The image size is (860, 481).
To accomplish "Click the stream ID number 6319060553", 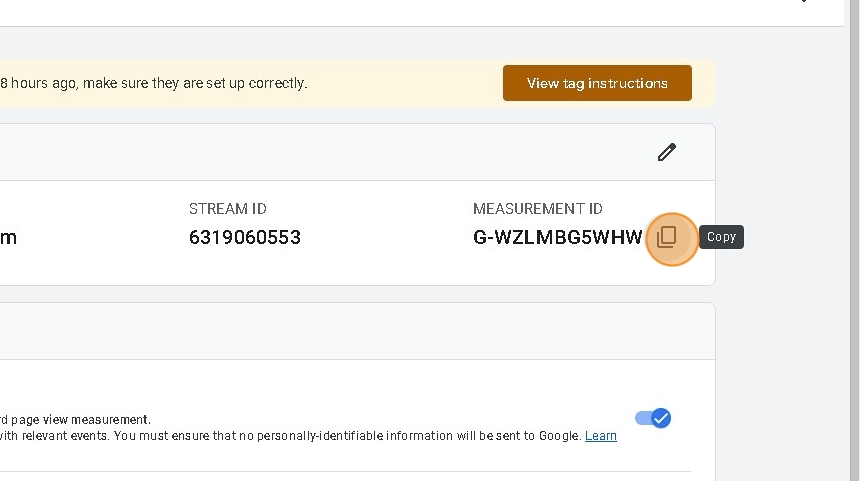I will point(245,238).
